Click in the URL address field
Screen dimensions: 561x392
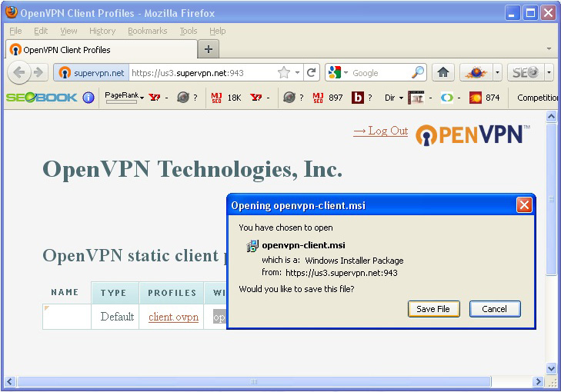(x=202, y=73)
